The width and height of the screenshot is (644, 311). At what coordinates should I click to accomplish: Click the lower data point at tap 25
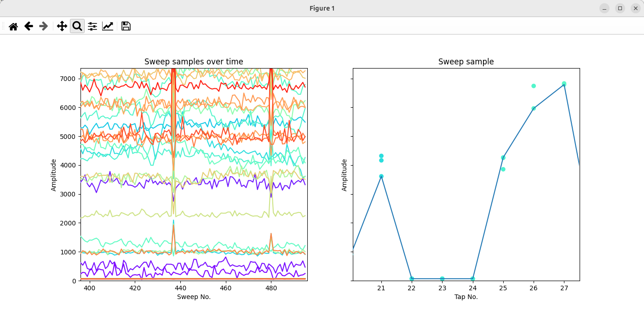pyautogui.click(x=503, y=169)
